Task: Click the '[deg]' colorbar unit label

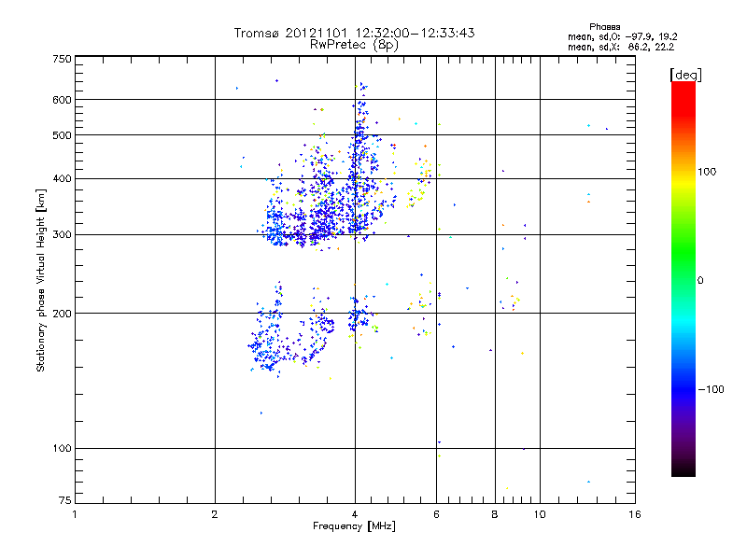Action: (x=685, y=75)
